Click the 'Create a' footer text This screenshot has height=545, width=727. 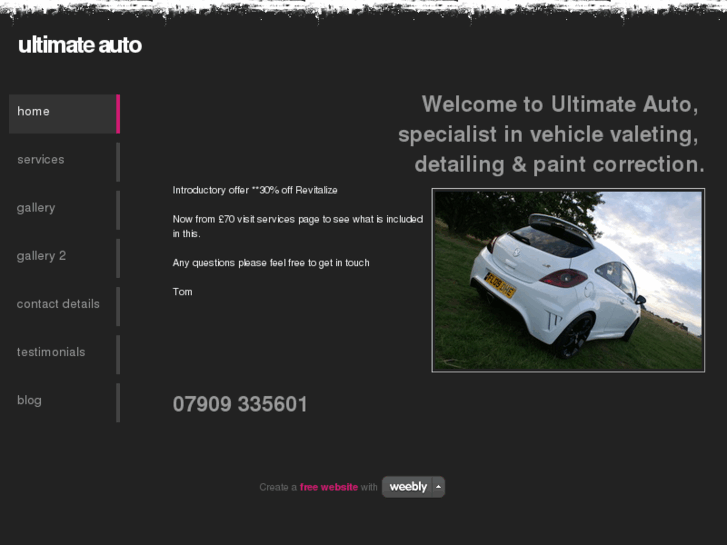278,487
